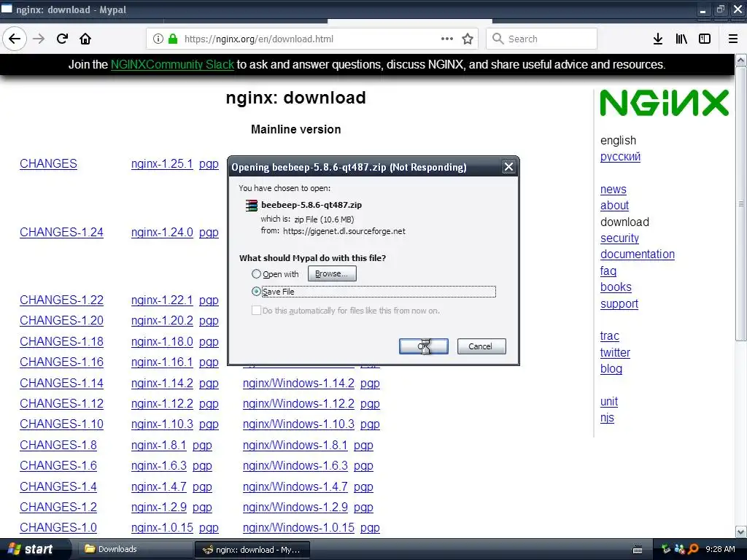Viewport: 747px width, 560px height.
Task: Open the trac sidebar link
Action: [609, 335]
